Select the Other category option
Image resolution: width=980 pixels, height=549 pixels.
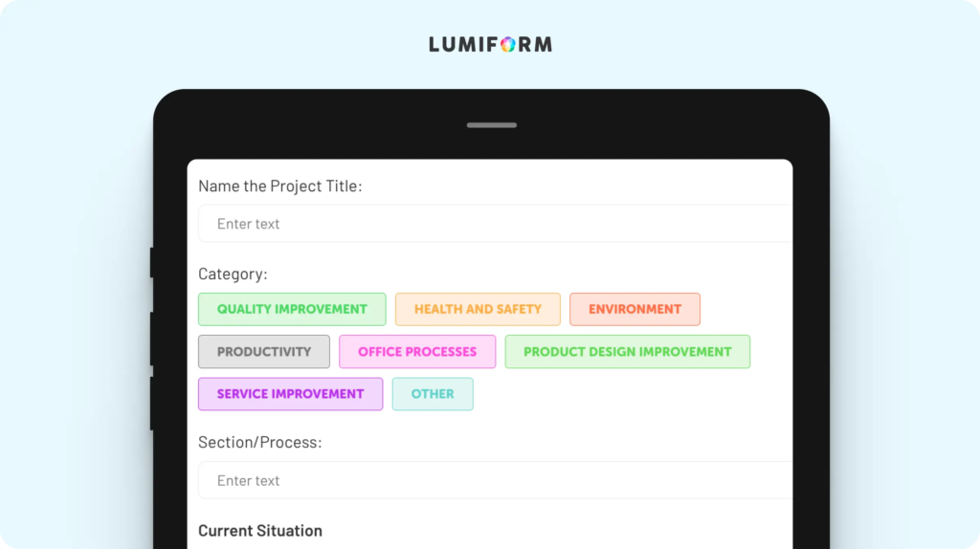click(x=433, y=394)
